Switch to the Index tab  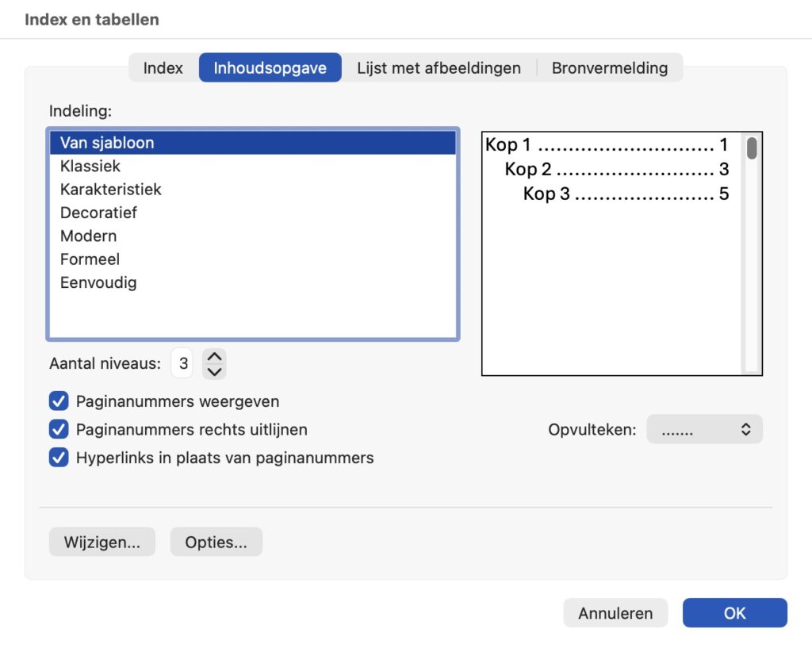click(x=163, y=68)
